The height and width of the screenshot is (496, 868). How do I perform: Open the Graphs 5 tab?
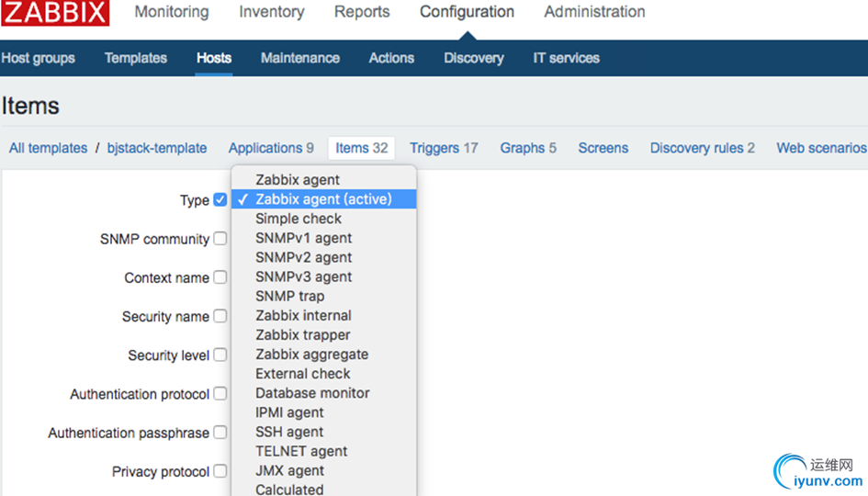tap(528, 148)
